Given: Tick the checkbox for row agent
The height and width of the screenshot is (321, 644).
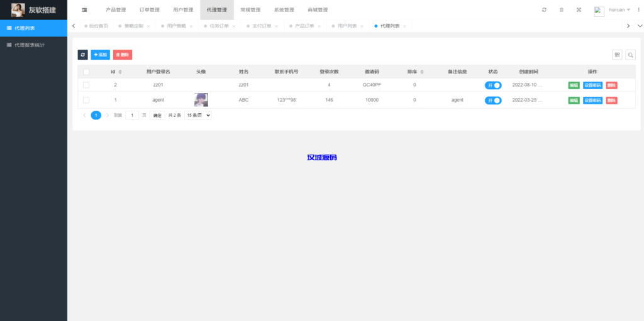Looking at the screenshot, I should tap(86, 100).
